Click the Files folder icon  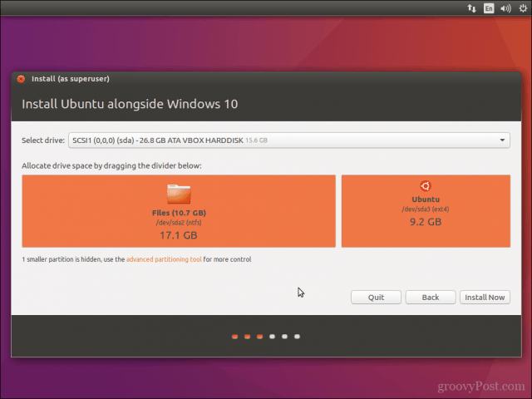(179, 194)
